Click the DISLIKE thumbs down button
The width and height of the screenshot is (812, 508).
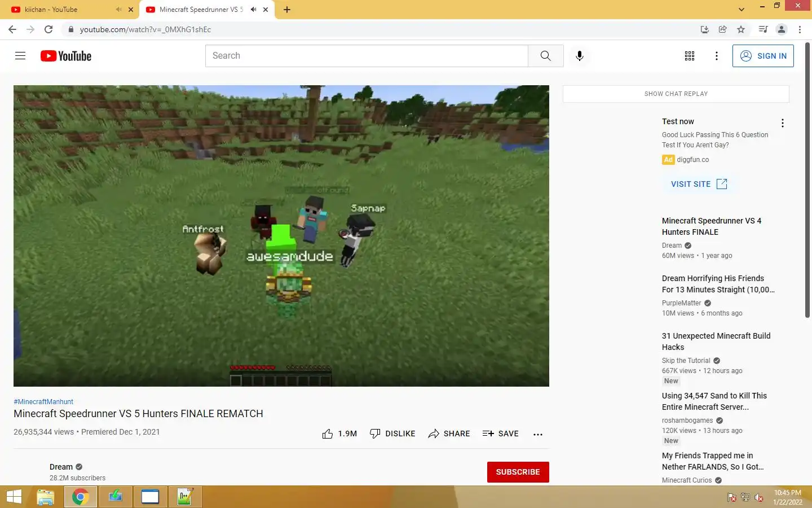pyautogui.click(x=392, y=433)
